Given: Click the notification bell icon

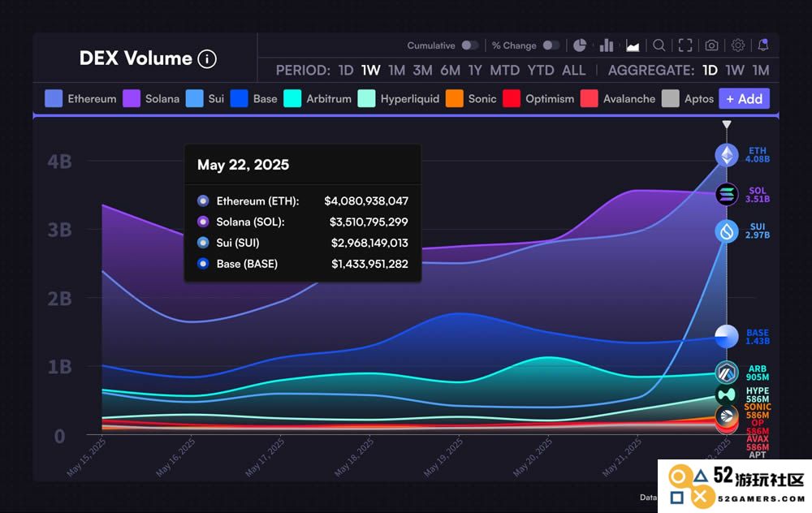Looking at the screenshot, I should coord(763,45).
